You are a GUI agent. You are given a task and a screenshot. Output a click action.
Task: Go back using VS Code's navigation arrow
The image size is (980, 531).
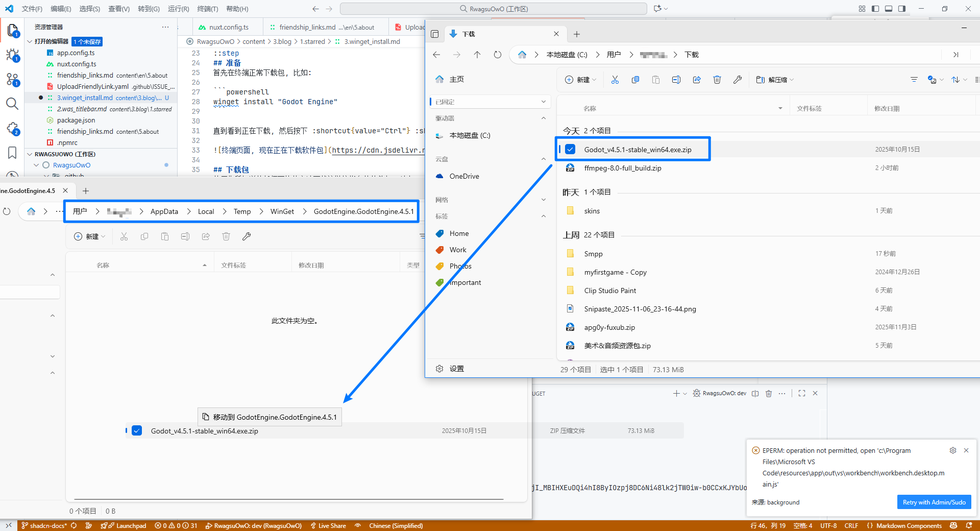click(x=315, y=9)
